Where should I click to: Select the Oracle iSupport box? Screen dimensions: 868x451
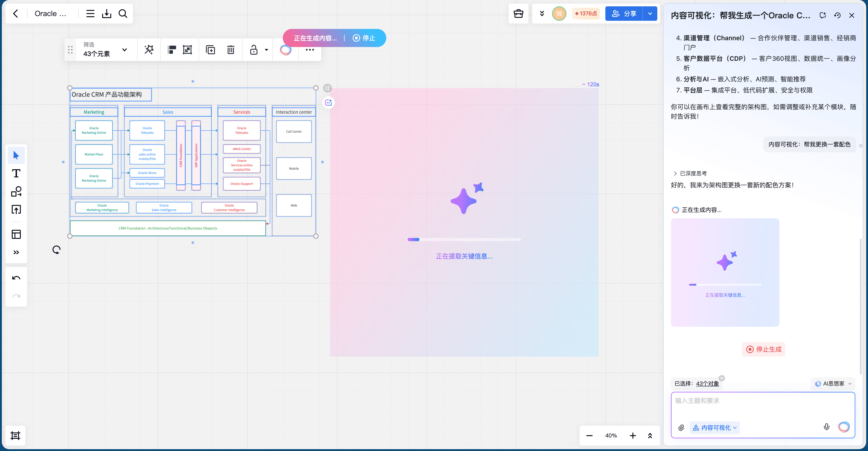coord(242,183)
